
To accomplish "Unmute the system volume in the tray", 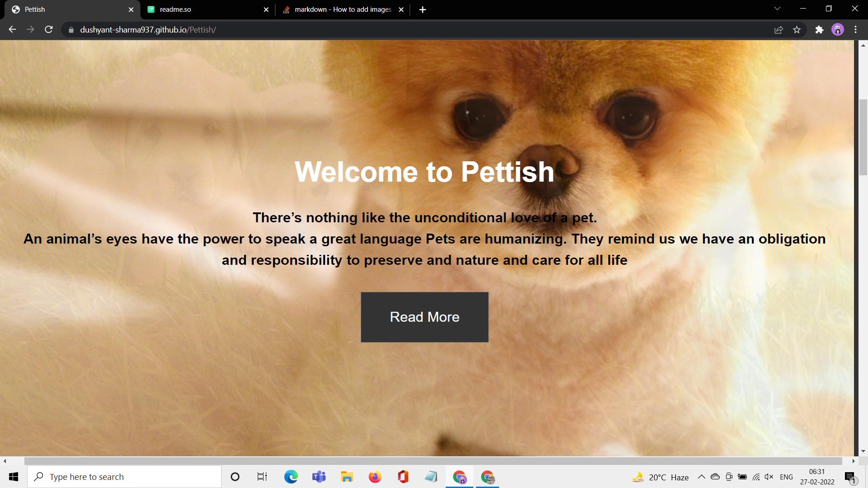I will point(769,477).
